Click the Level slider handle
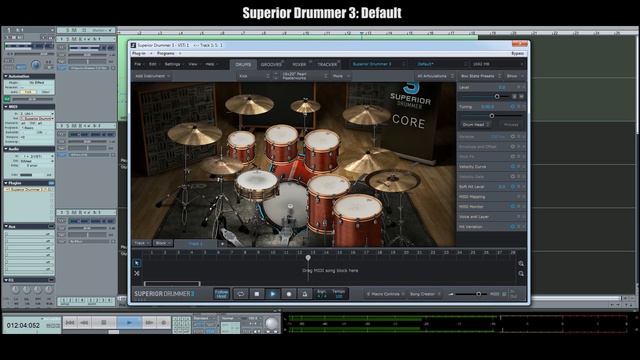640x360 pixels. click(x=497, y=96)
